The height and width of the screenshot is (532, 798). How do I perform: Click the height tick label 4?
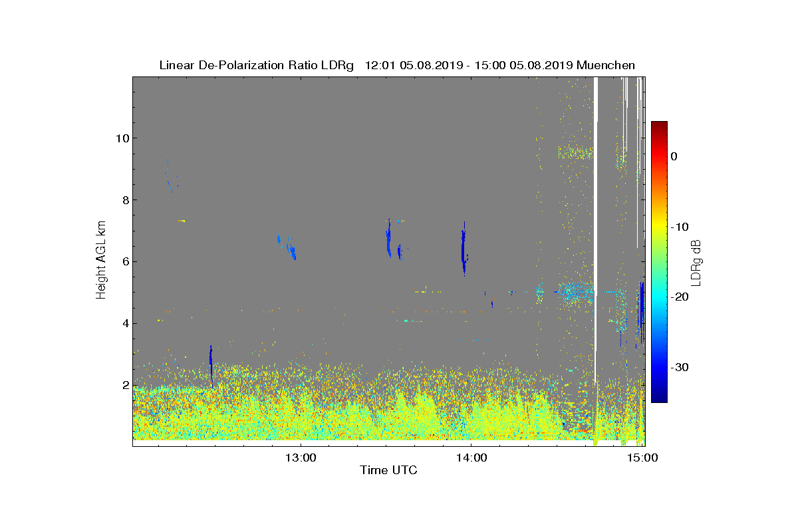click(125, 323)
